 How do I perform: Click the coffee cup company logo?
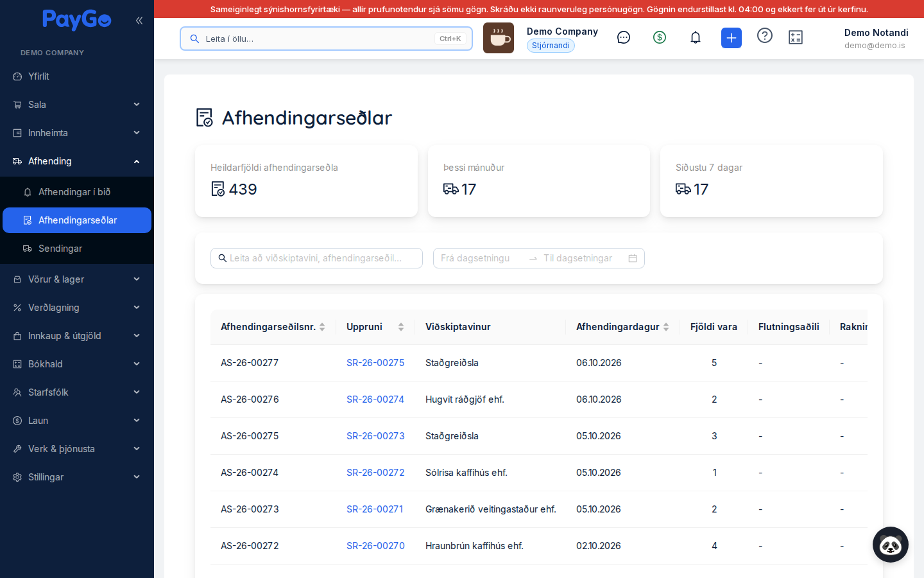pyautogui.click(x=499, y=38)
